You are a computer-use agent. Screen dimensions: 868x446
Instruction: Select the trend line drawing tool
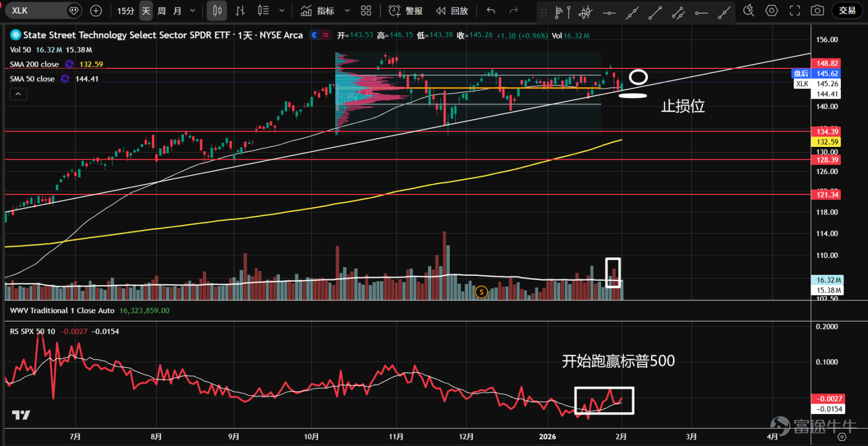tap(655, 12)
